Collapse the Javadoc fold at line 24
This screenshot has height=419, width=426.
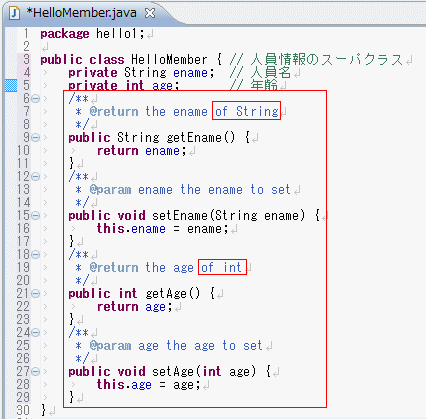[x=36, y=332]
